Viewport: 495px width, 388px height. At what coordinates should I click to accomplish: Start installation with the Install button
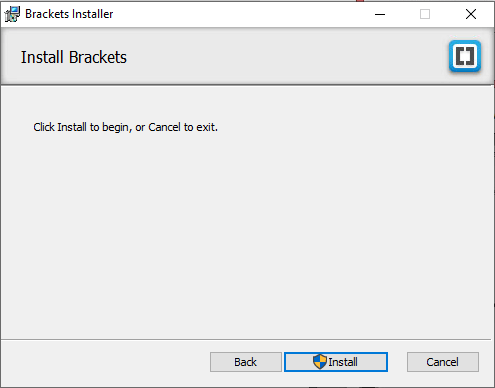336,362
